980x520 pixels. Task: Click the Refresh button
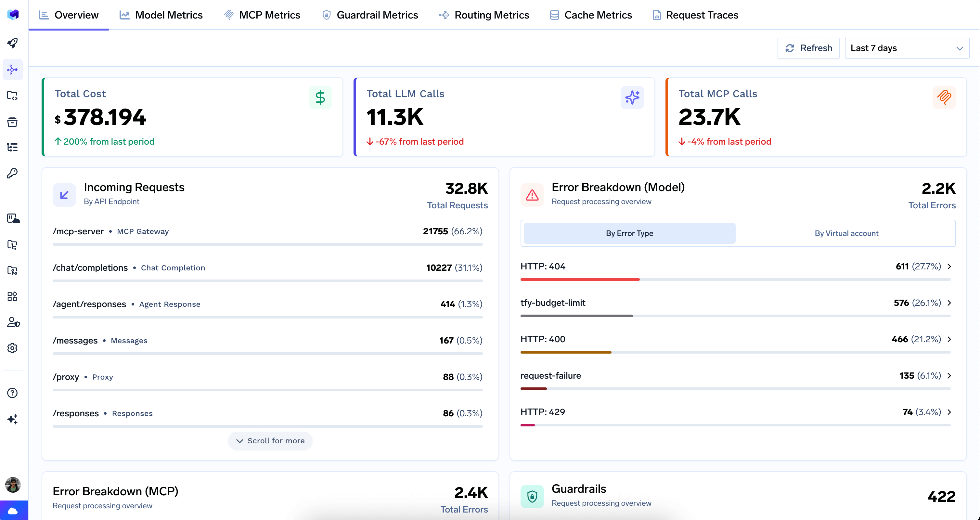pyautogui.click(x=808, y=48)
